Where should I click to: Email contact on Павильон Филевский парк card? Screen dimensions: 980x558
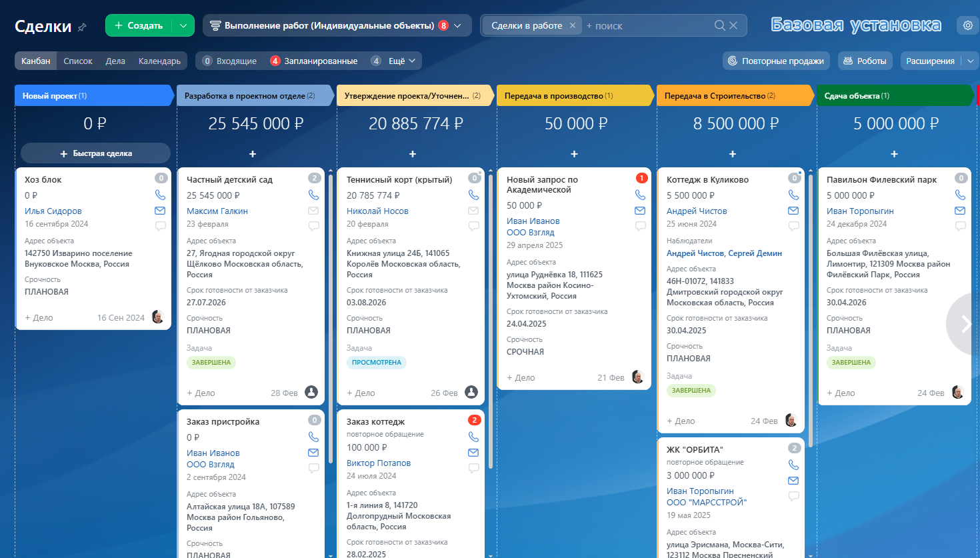[960, 211]
